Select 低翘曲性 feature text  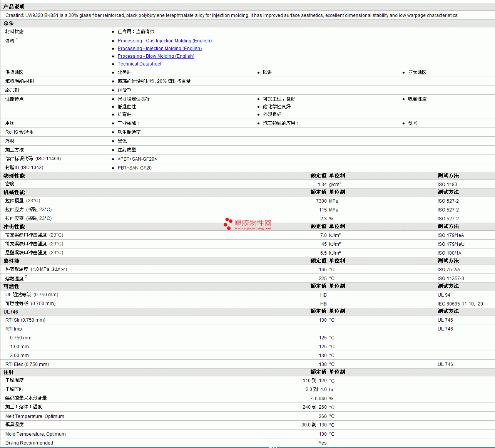(x=127, y=107)
